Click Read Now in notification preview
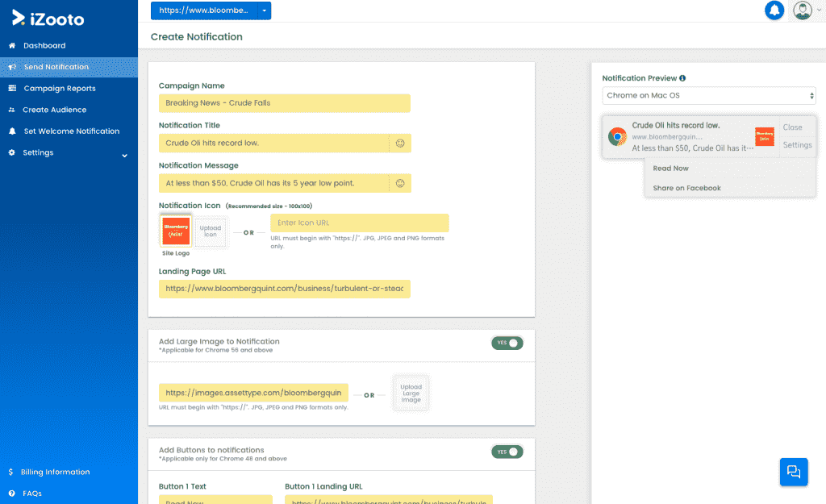Viewport: 826px width, 504px height. click(x=670, y=169)
